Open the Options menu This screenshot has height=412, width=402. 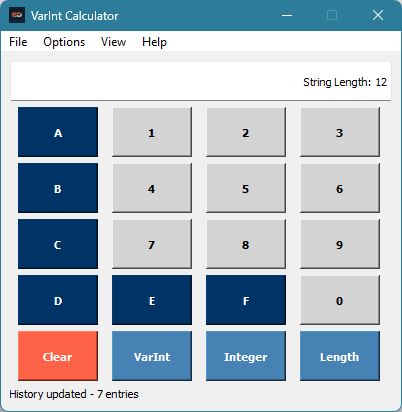64,42
